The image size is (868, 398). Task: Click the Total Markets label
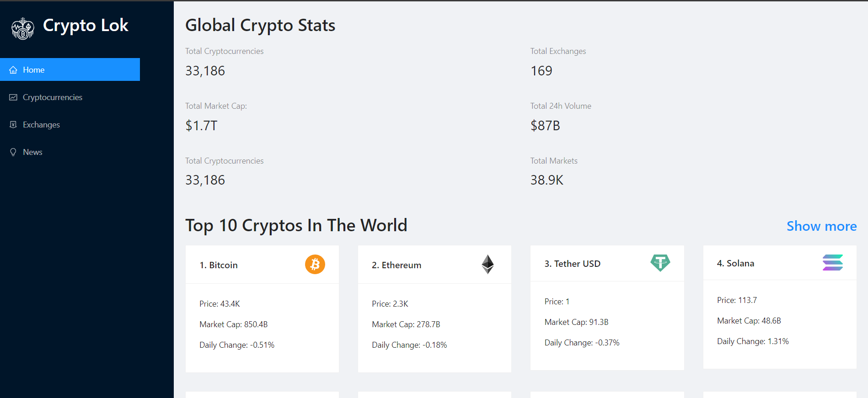click(x=554, y=161)
